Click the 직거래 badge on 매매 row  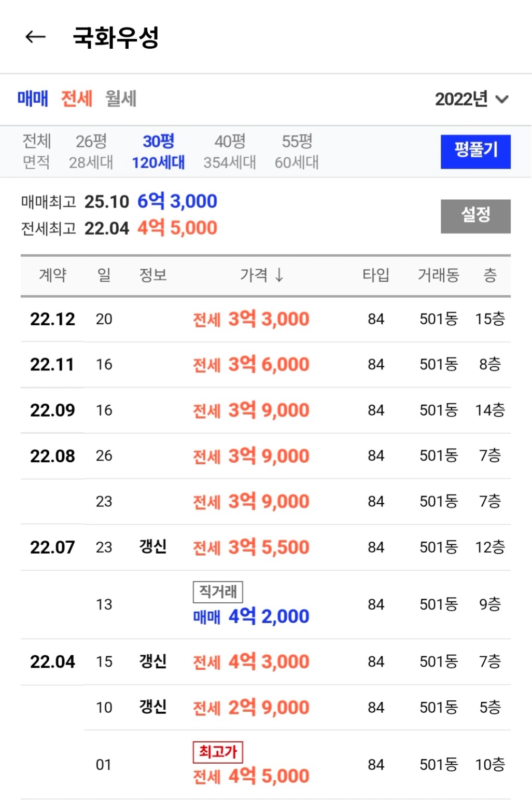(x=218, y=592)
